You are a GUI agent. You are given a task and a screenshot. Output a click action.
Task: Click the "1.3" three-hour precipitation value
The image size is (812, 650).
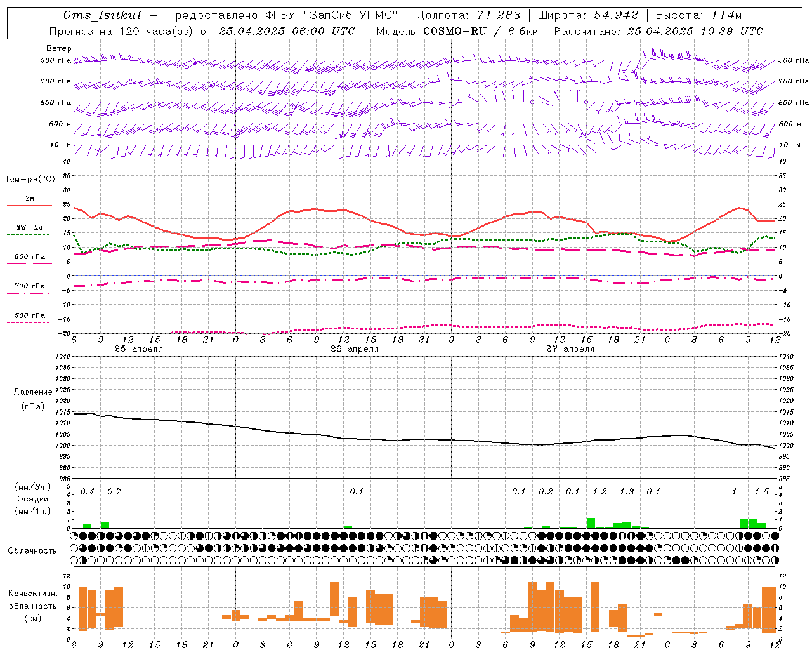pos(627,492)
